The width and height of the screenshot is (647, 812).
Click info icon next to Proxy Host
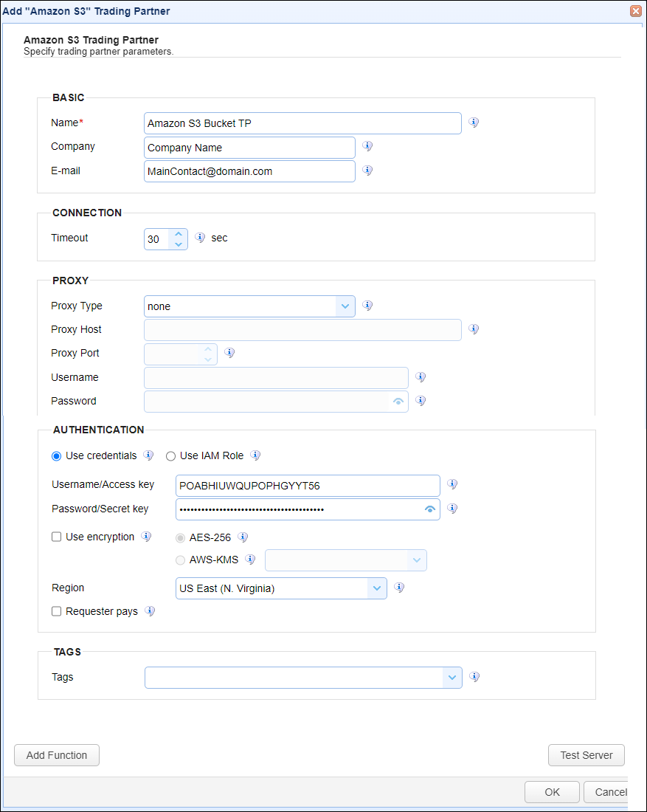pyautogui.click(x=474, y=328)
